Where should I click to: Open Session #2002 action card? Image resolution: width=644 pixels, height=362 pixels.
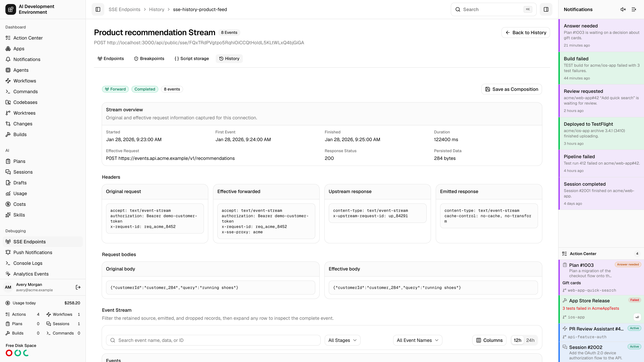coord(601,352)
